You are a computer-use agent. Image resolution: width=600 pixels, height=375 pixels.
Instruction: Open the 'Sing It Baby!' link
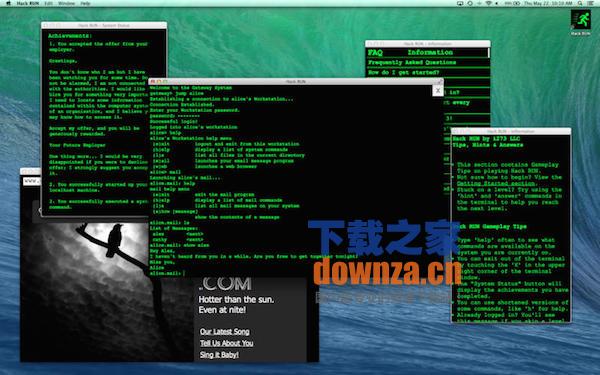219,355
